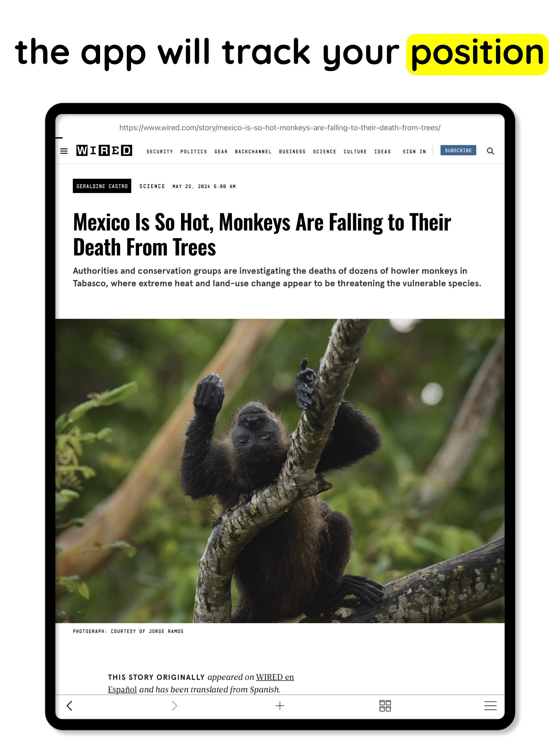560x747 pixels.
Task: Select Culture in the navigation bar
Action: pyautogui.click(x=355, y=152)
